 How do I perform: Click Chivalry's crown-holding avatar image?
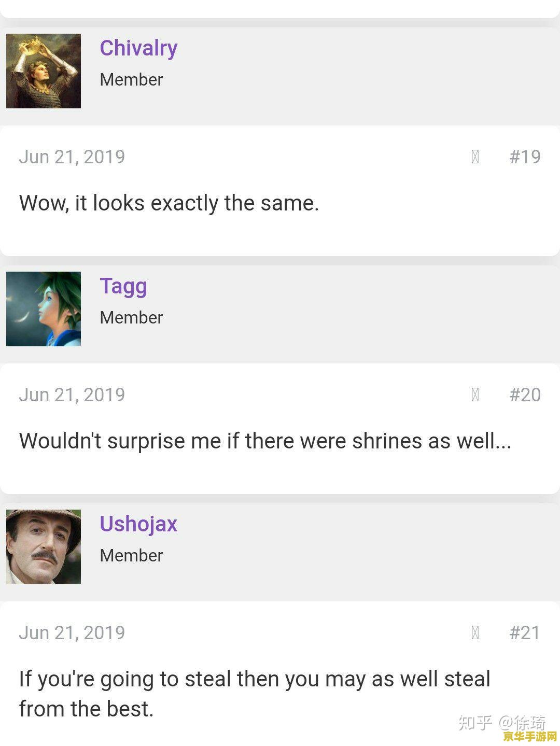coord(44,71)
